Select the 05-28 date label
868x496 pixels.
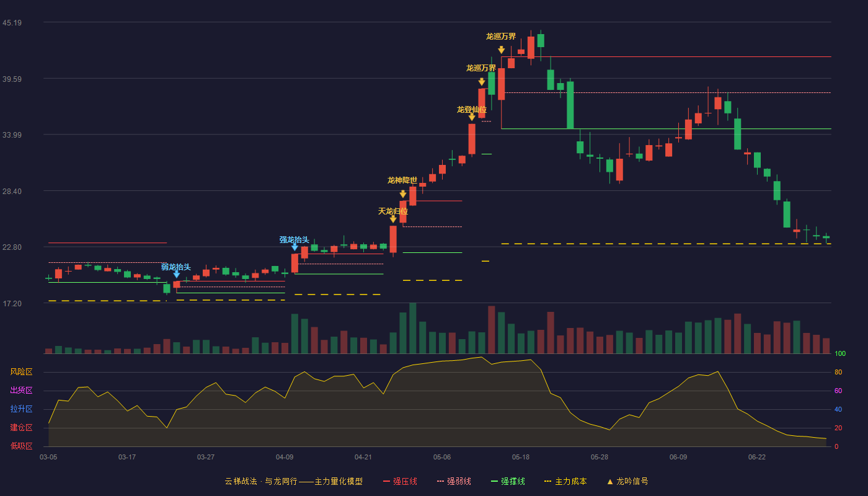(x=600, y=457)
